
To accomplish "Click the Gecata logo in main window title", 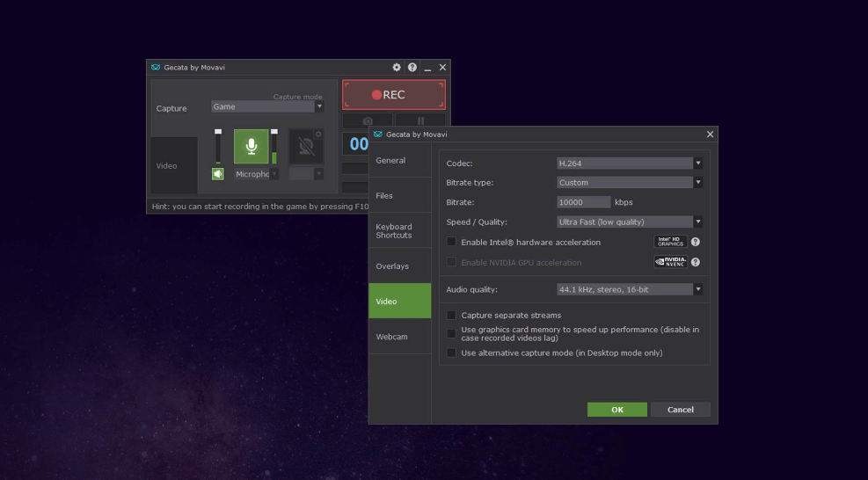I will pyautogui.click(x=156, y=68).
